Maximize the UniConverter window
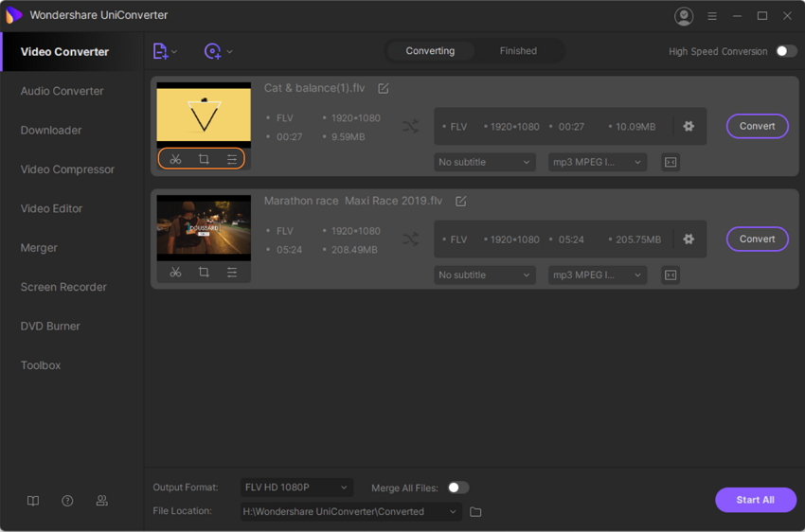 pos(762,16)
